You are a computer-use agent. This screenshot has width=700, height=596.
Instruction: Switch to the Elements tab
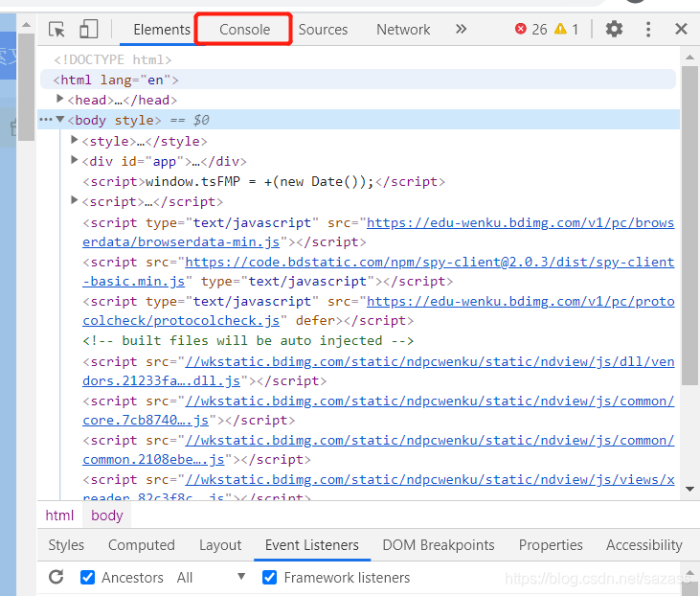(162, 30)
